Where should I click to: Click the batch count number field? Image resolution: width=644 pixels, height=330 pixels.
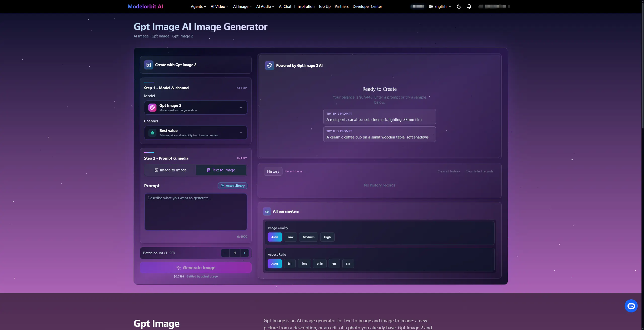(235, 253)
